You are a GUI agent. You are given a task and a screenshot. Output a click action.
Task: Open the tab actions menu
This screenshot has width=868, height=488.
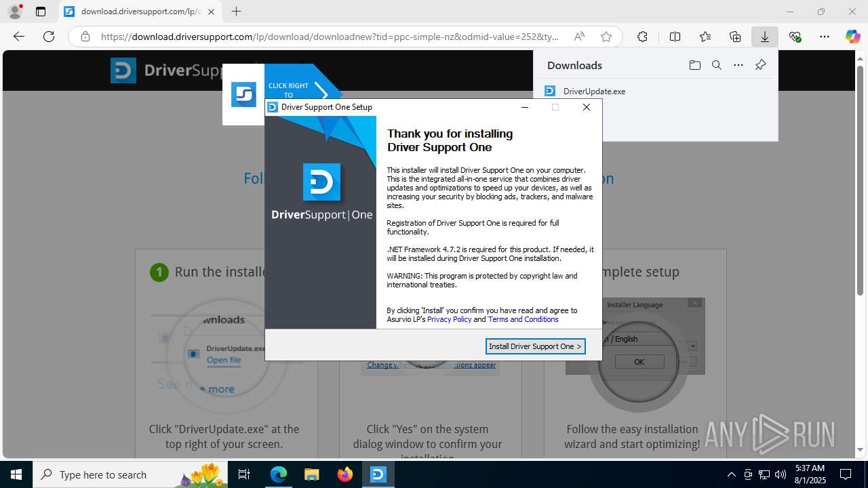click(x=41, y=12)
